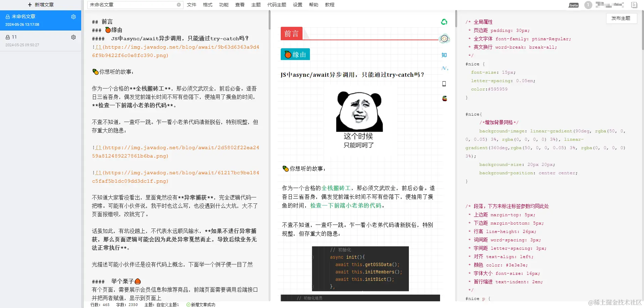Viewport: 644px width, 308px height.
Task: Click the Juejin copy icon below Zhihu
Action: tap(444, 68)
